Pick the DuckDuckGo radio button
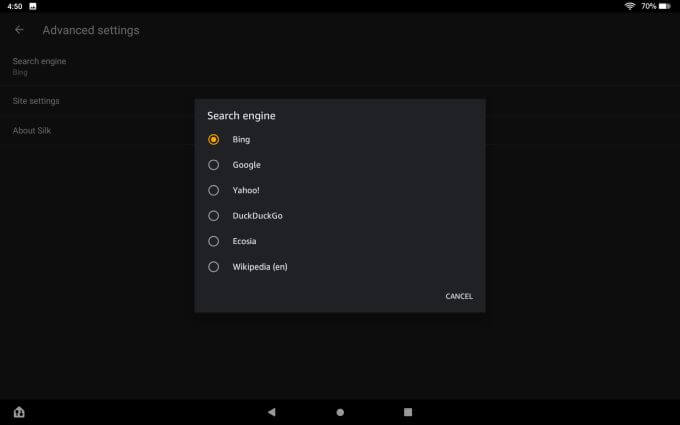The width and height of the screenshot is (680, 425). (213, 216)
